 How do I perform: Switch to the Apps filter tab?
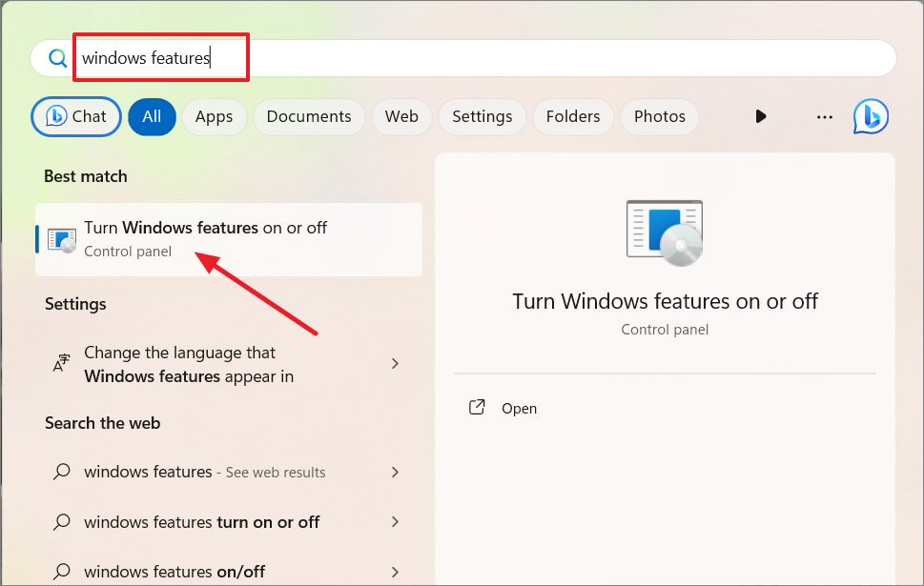214,116
